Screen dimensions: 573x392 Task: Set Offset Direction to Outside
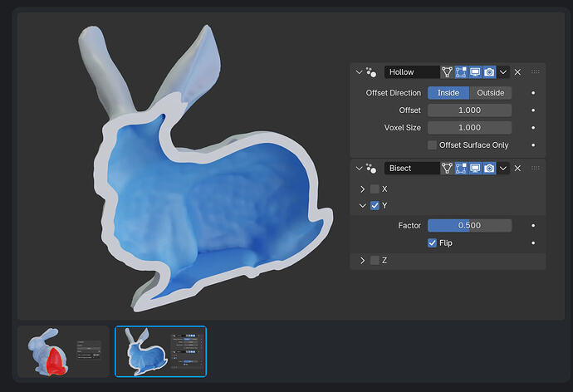click(x=491, y=93)
